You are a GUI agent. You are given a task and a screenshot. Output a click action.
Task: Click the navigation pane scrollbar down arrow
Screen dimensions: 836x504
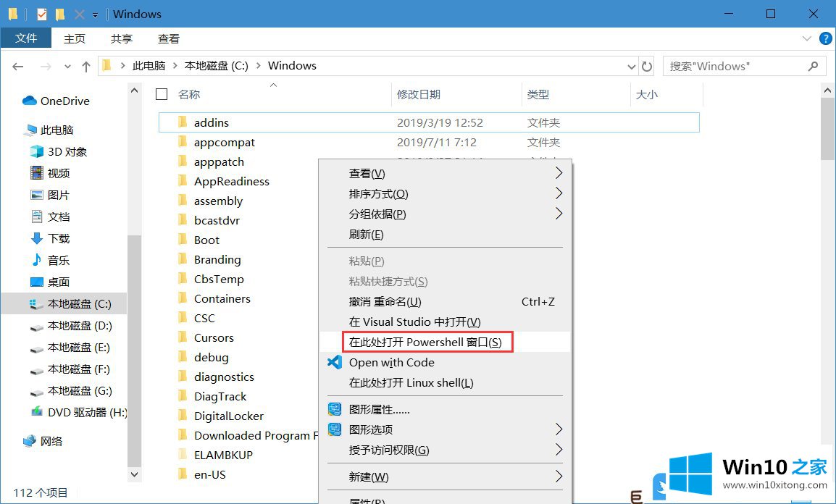134,474
